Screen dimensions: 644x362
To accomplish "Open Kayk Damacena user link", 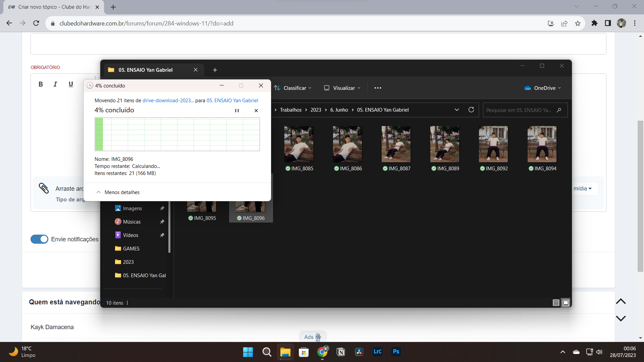I will 52,327.
